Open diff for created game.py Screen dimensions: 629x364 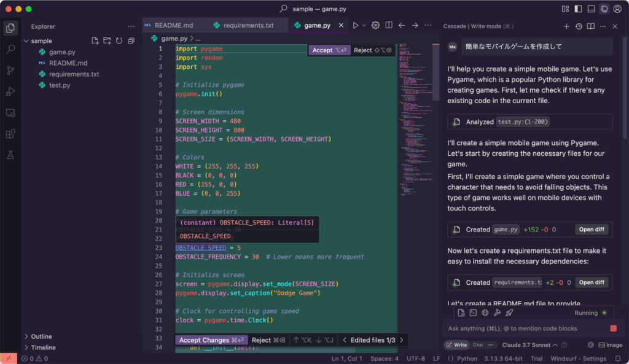pyautogui.click(x=592, y=230)
